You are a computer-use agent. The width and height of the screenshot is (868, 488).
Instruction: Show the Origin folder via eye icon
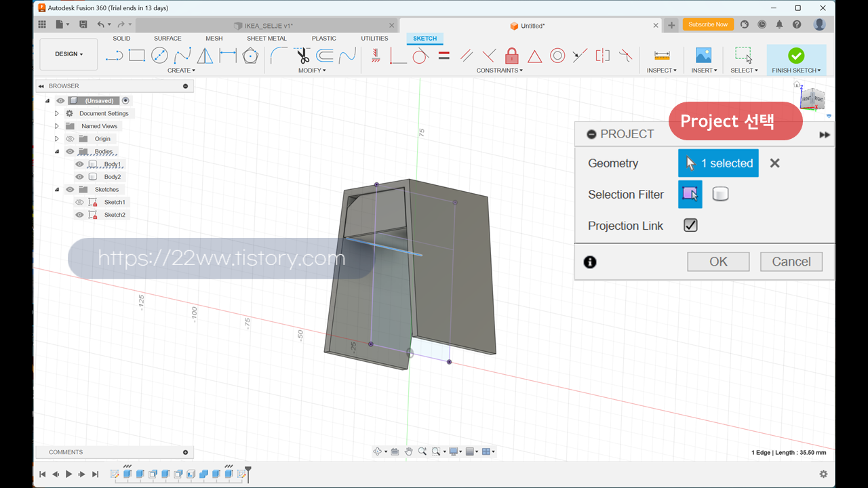[x=70, y=139]
